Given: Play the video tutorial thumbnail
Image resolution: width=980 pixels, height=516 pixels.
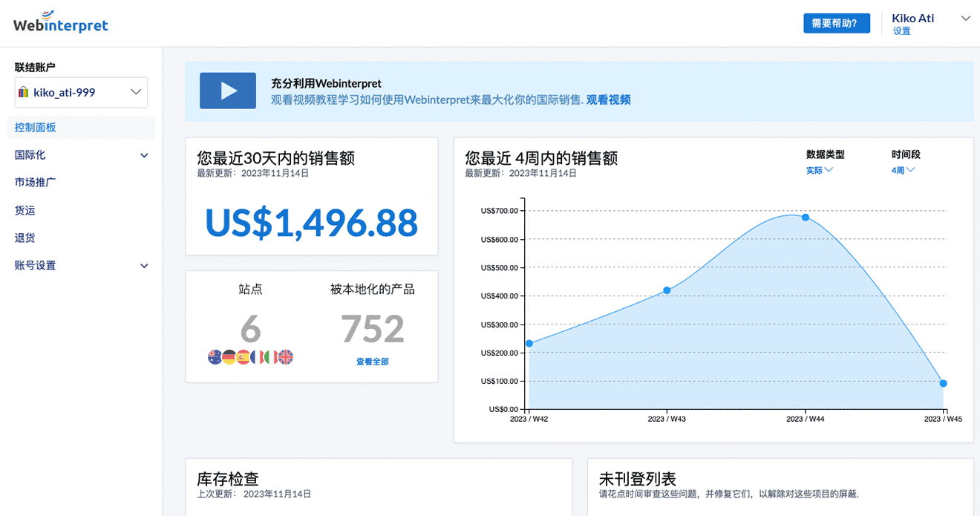Looking at the screenshot, I should [228, 91].
